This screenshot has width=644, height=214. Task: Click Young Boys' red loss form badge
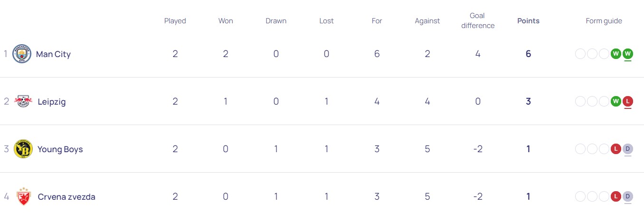coord(616,149)
